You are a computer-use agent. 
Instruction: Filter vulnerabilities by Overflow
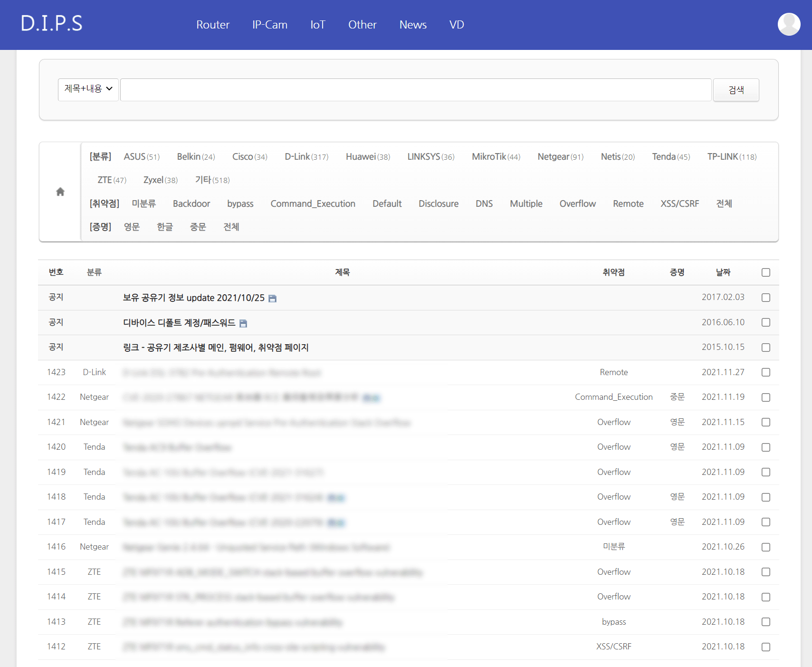[x=577, y=203]
